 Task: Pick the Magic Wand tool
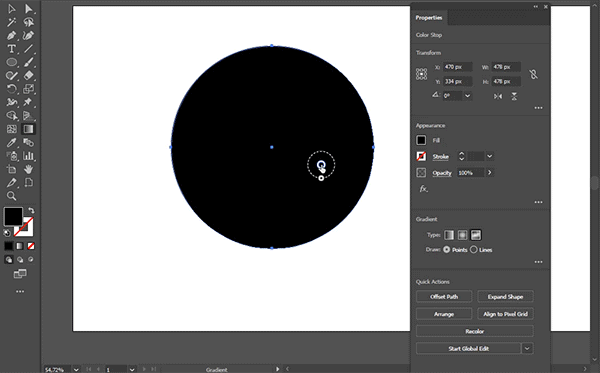tap(11, 22)
